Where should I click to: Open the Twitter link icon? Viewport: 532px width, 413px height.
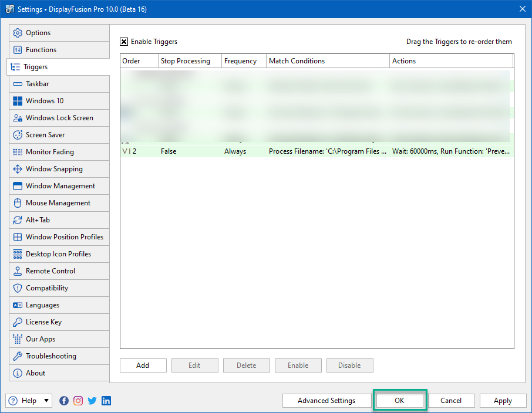point(92,401)
